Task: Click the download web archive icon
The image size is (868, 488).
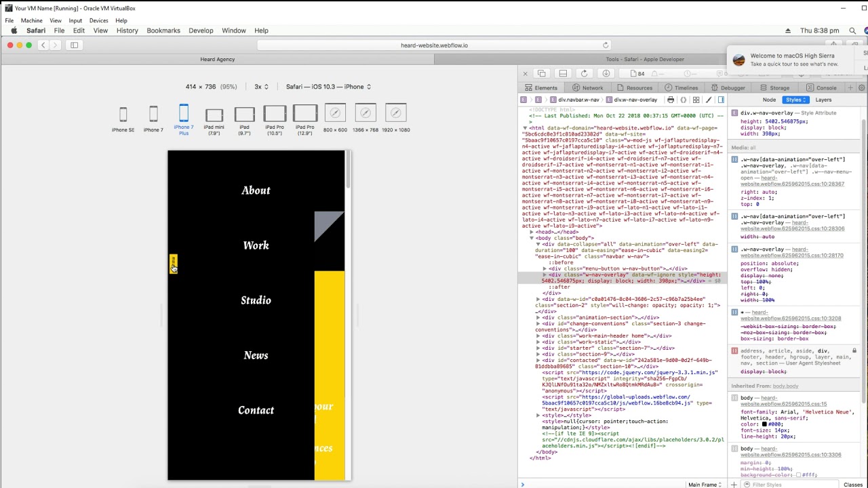Action: (606, 73)
